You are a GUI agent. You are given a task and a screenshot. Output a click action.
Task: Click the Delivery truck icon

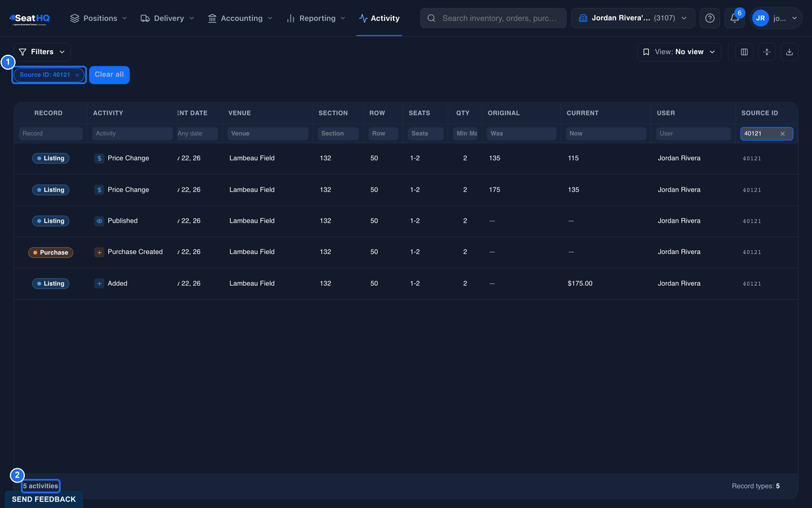pyautogui.click(x=145, y=18)
